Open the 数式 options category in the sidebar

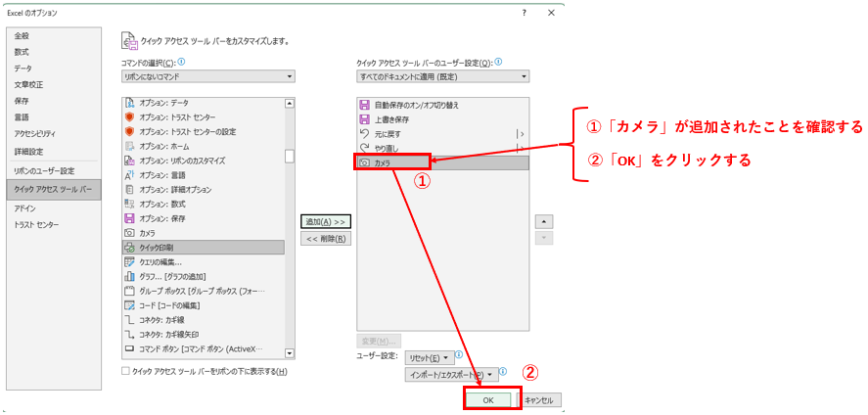tap(23, 52)
